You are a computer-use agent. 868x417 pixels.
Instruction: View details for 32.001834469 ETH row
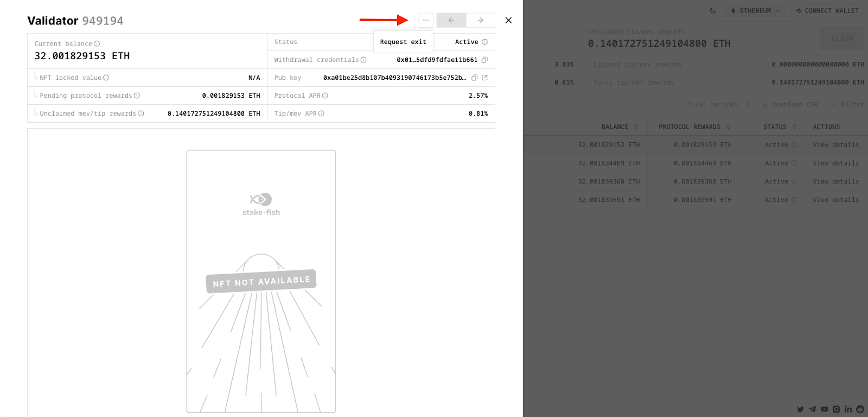(x=835, y=163)
